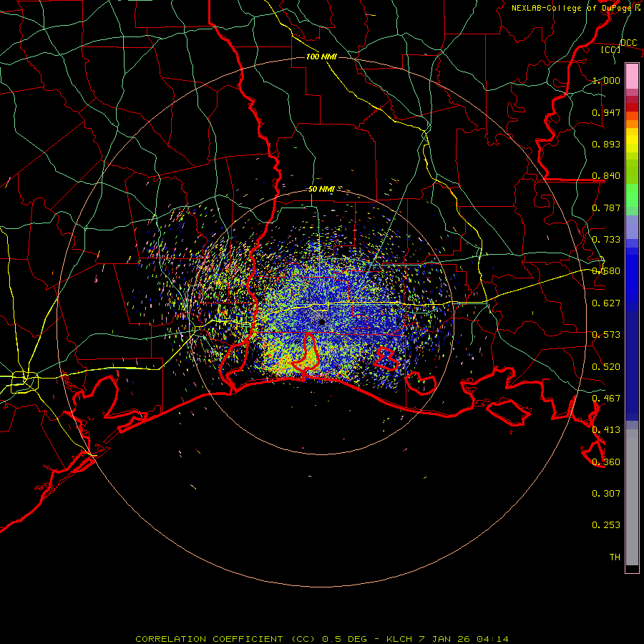This screenshot has width=644, height=644.
Task: Click the TH threshold label
Action: pyautogui.click(x=615, y=557)
